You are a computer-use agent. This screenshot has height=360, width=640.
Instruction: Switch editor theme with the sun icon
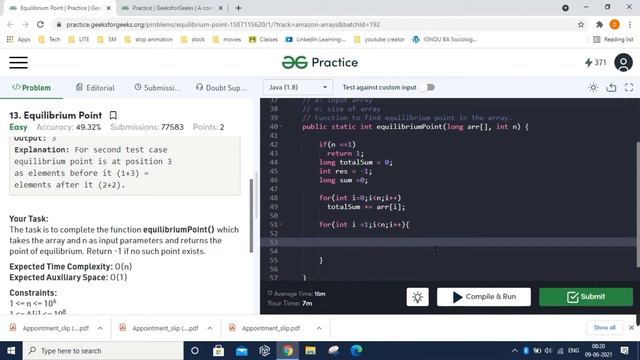click(x=593, y=87)
